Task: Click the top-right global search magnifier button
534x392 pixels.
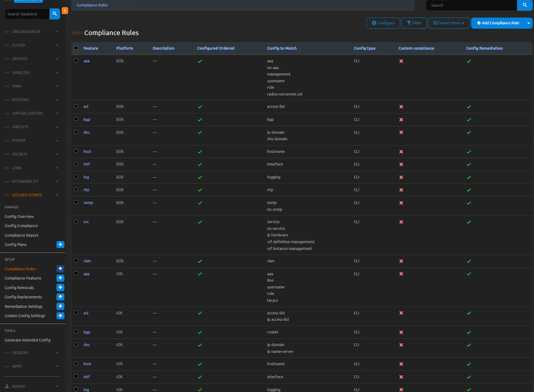Action: 524,5
